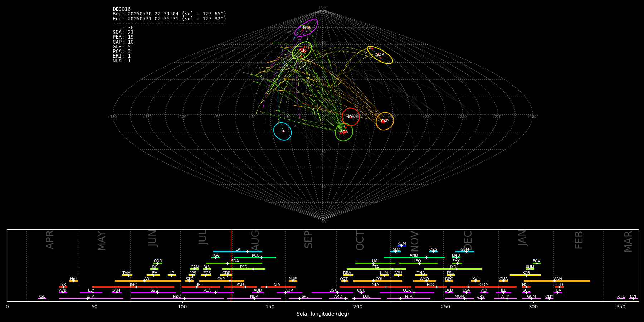Screen dimensions: 644x322
Task: Click the station ID text DE0016
Action: point(122,9)
